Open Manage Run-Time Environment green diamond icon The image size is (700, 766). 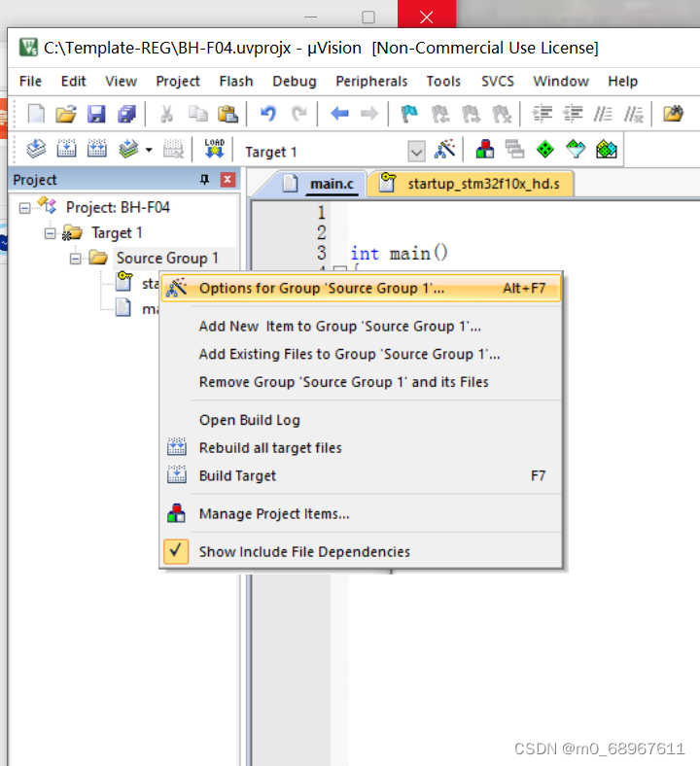[x=545, y=149]
